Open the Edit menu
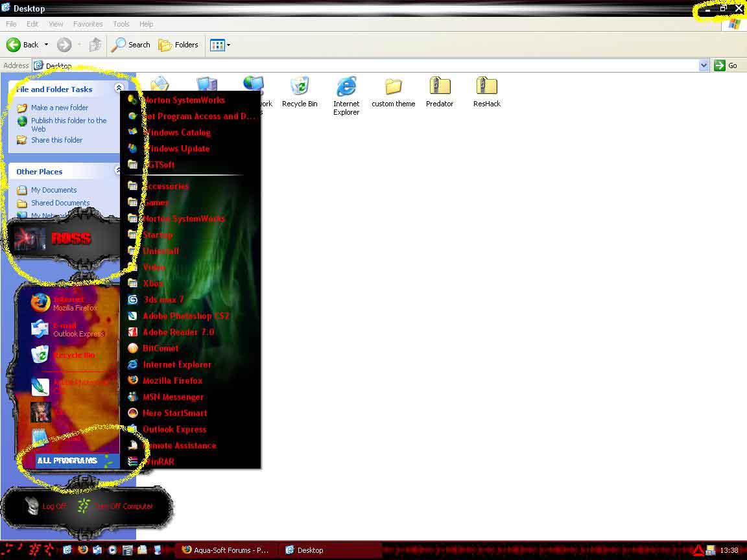The image size is (747, 560). (32, 24)
